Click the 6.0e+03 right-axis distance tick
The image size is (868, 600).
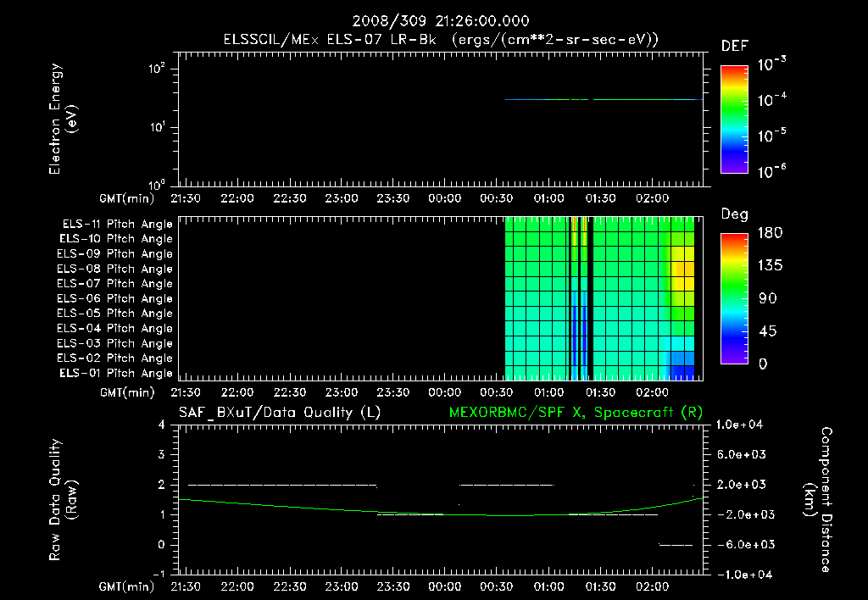pyautogui.click(x=742, y=454)
